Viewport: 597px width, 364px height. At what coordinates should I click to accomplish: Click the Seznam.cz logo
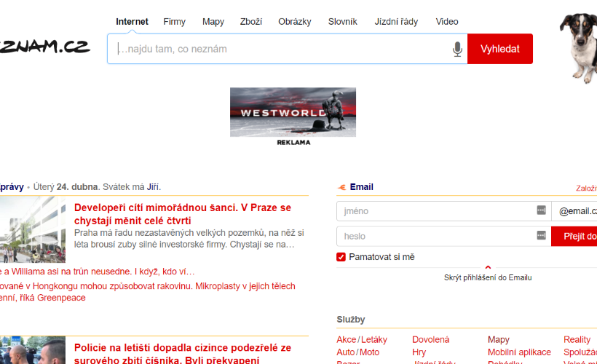click(44, 47)
